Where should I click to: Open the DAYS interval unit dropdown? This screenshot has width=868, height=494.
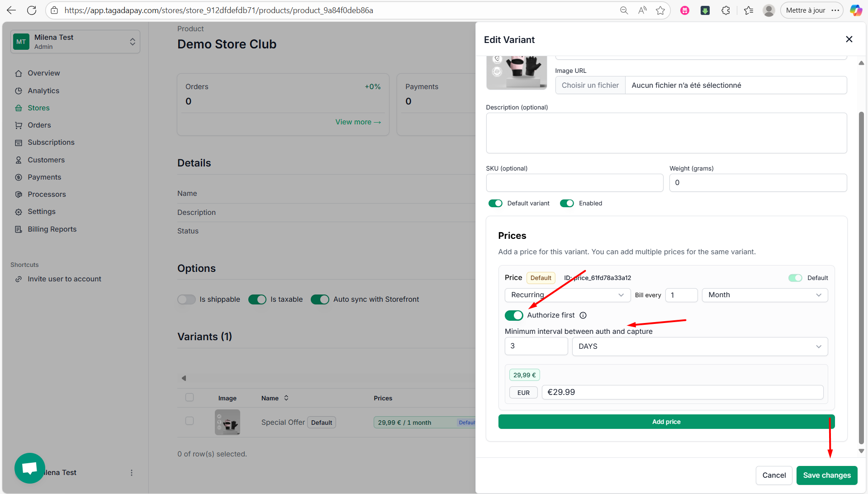pos(700,347)
